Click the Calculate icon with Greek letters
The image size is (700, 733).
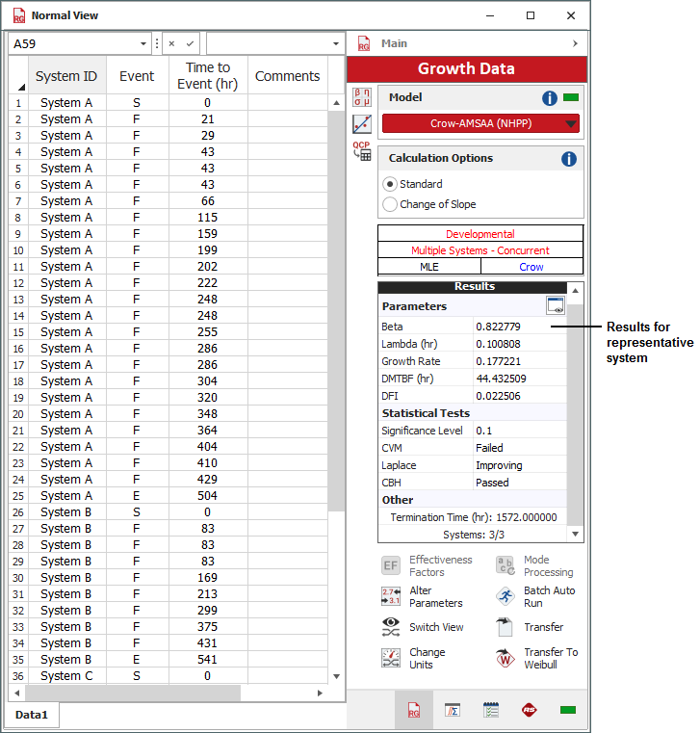[362, 96]
